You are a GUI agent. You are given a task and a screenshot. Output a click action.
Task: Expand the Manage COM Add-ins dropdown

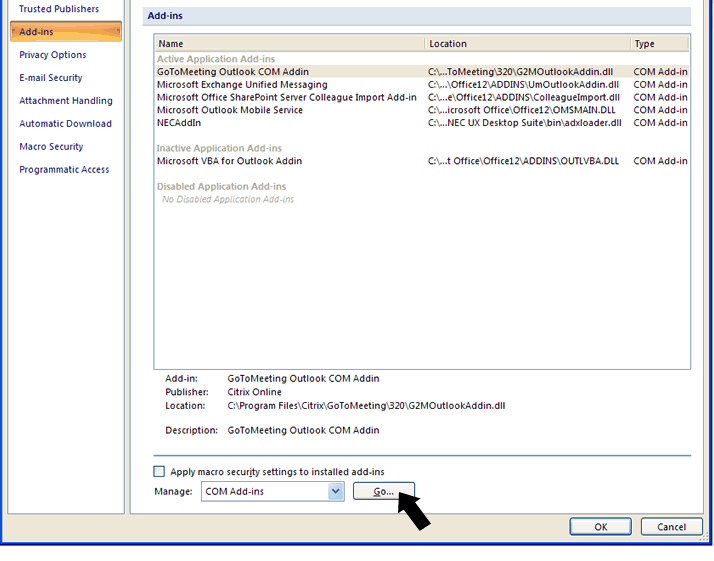336,491
